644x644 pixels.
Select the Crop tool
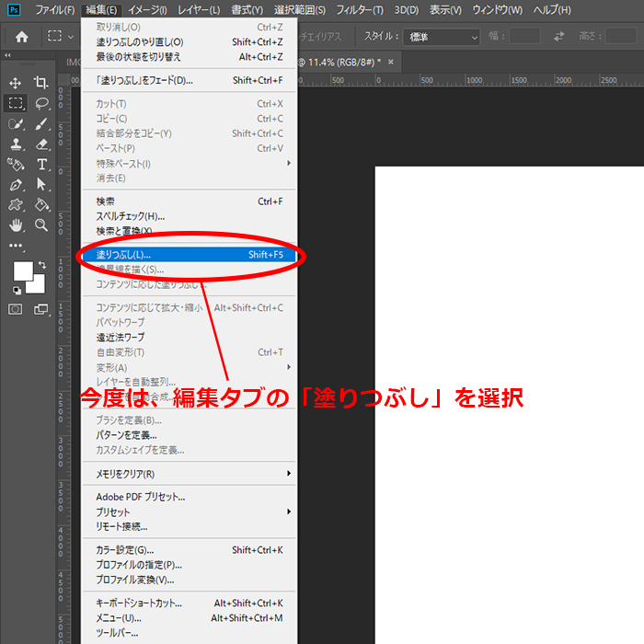click(41, 83)
